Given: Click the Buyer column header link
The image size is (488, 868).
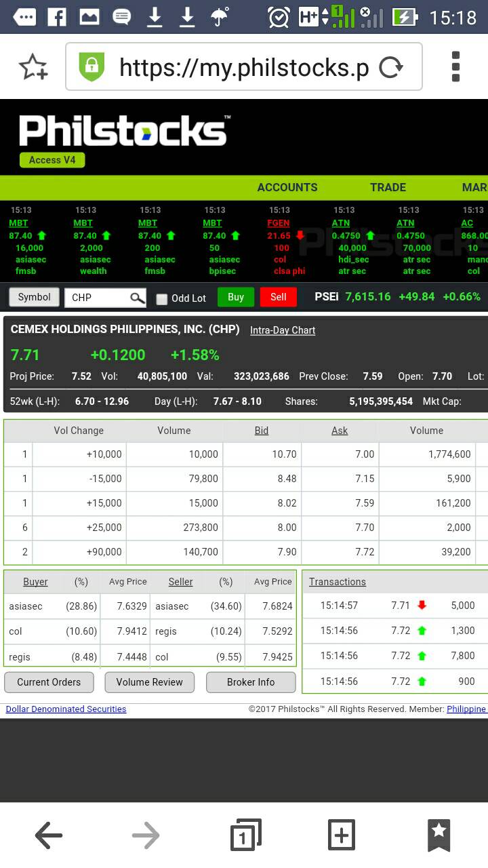Looking at the screenshot, I should tap(35, 582).
